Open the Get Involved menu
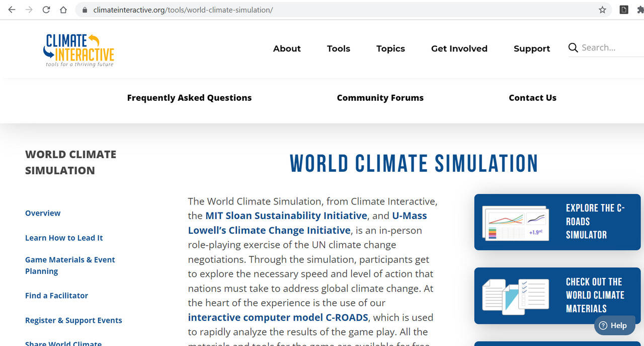Viewport: 644px width, 346px height. click(x=459, y=48)
